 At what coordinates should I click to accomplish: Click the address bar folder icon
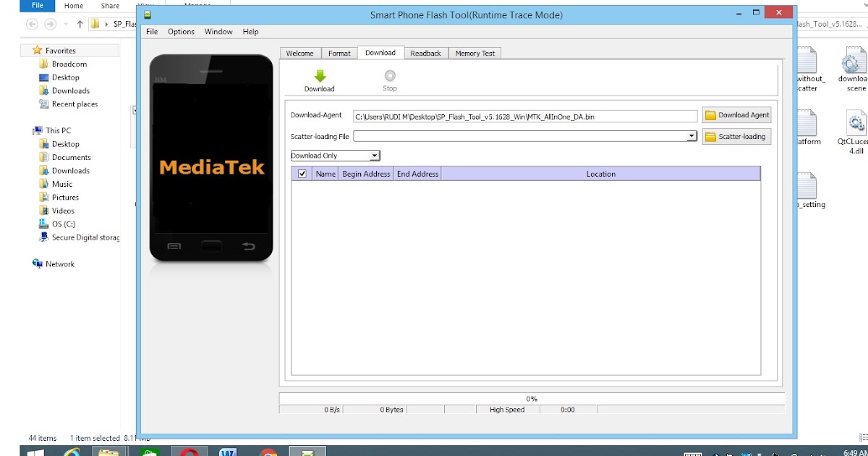pos(95,24)
